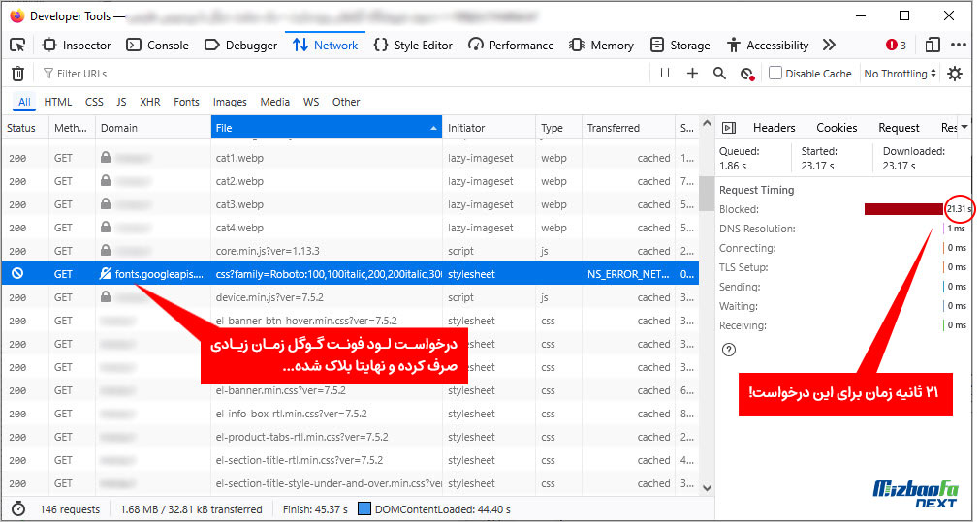Toggle the details sidebar pane icon
Image resolution: width=980 pixels, height=522 pixels.
tap(729, 128)
